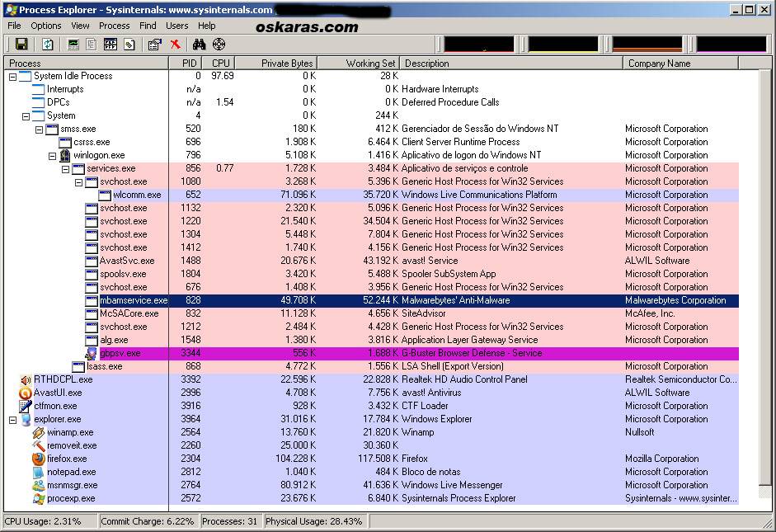The width and height of the screenshot is (776, 532).
Task: Select the crosshair Find Window's Process icon
Action: 219,45
